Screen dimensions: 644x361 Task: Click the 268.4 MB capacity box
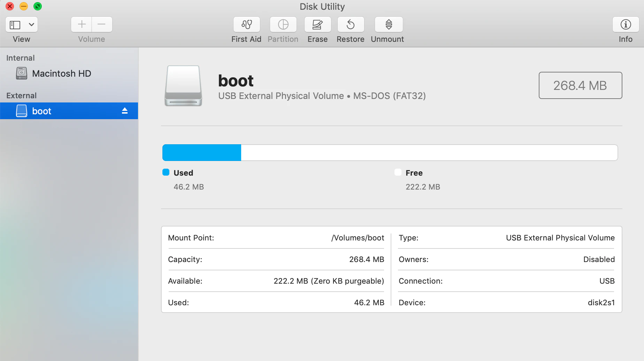(x=580, y=85)
